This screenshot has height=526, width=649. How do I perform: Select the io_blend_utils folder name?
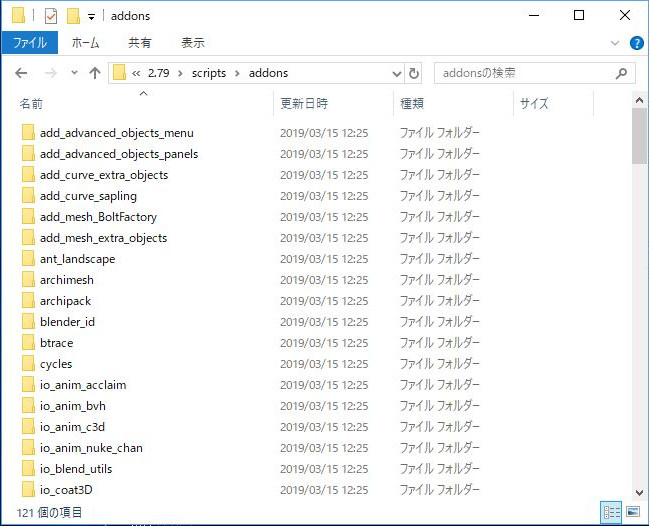[76, 469]
